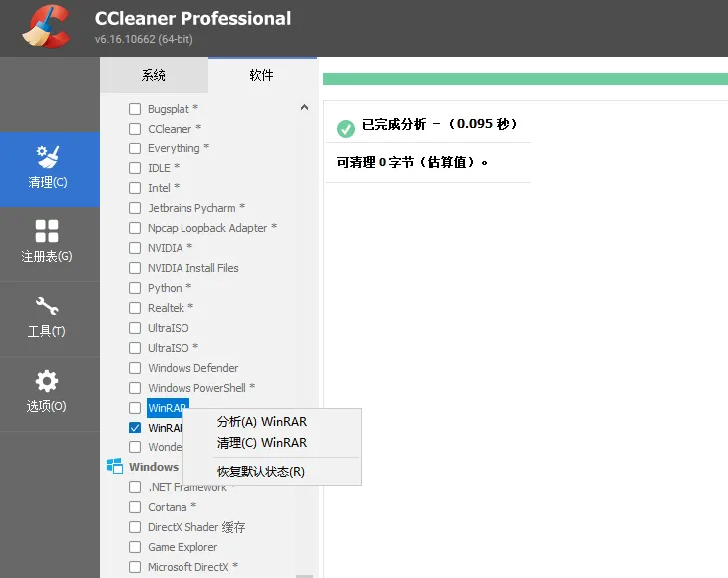The image size is (728, 578).
Task: Tick the NVIDIA * checkbox
Action: [x=135, y=248]
